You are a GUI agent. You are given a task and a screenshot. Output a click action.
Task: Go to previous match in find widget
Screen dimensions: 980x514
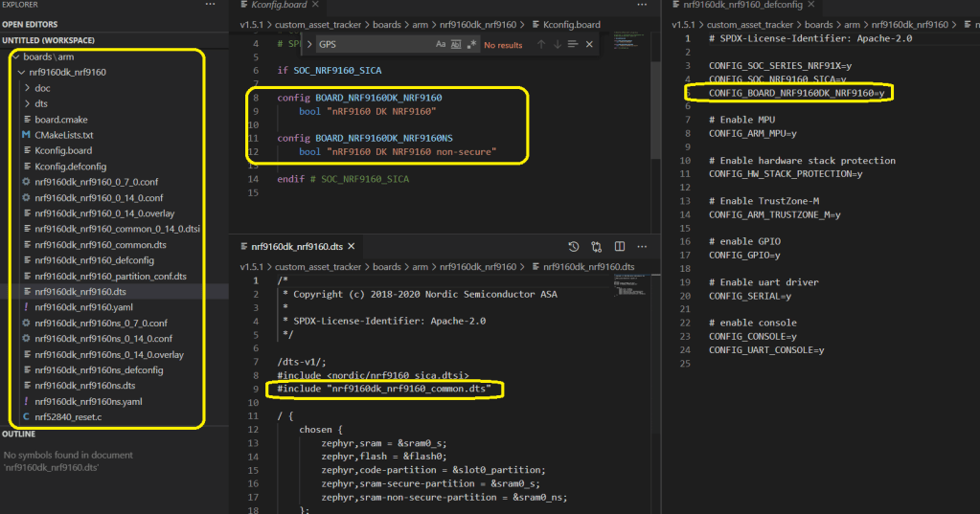[x=541, y=44]
